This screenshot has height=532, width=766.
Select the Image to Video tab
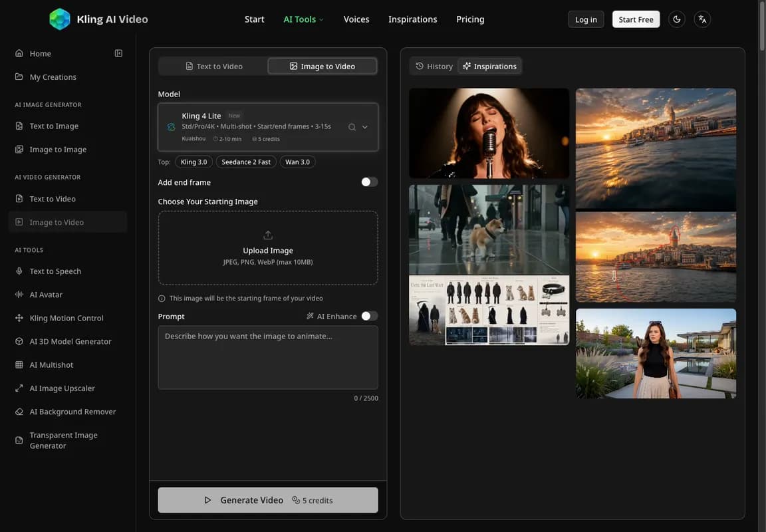pyautogui.click(x=322, y=66)
